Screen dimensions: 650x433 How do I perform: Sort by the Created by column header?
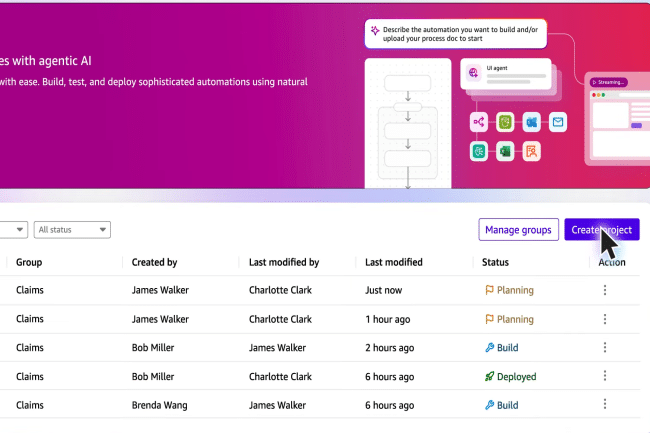coord(154,263)
